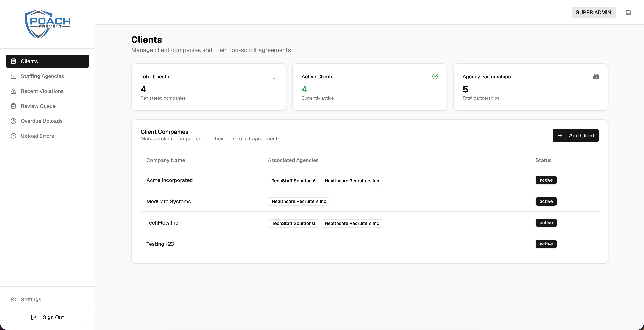The width and height of the screenshot is (644, 330).
Task: Click the Recent Violations warning triangle icon
Action: (x=13, y=91)
